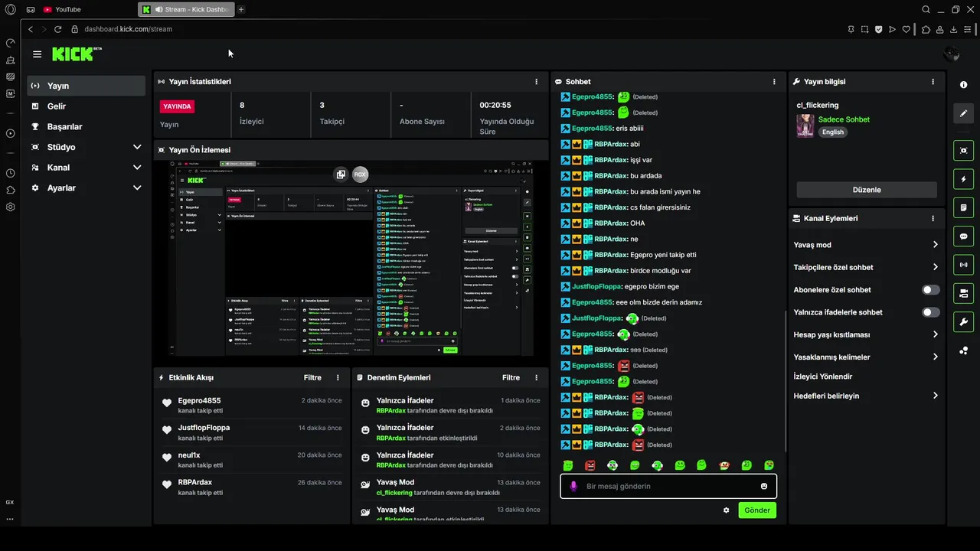Open the info icon in right toolbar
The width and height of the screenshot is (980, 551).
(963, 85)
